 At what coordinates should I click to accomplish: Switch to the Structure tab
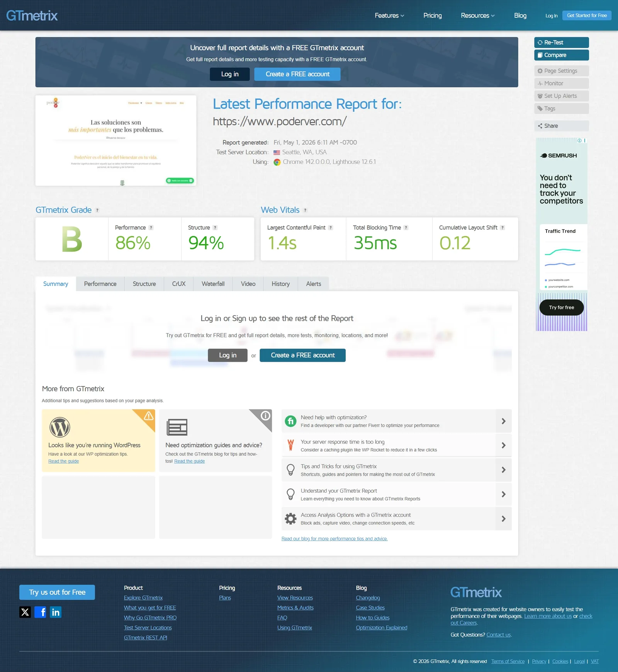(x=144, y=284)
